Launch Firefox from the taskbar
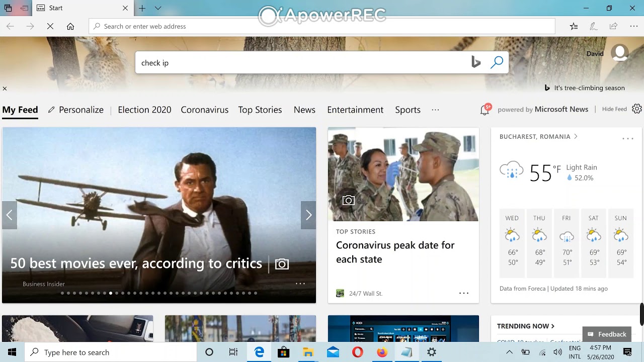Viewport: 644px width, 362px height. click(x=382, y=352)
